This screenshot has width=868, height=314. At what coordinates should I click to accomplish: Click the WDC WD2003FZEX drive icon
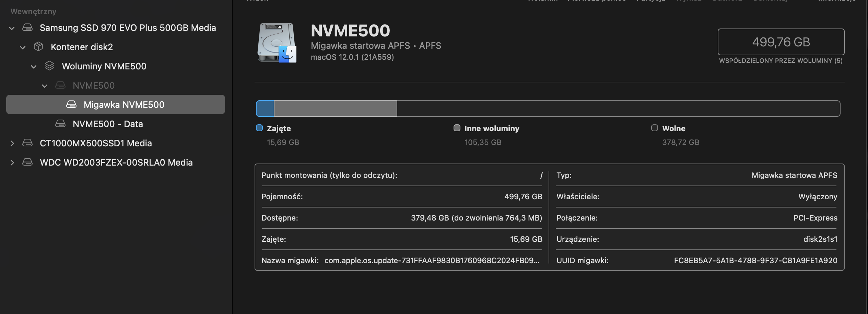[x=27, y=162]
